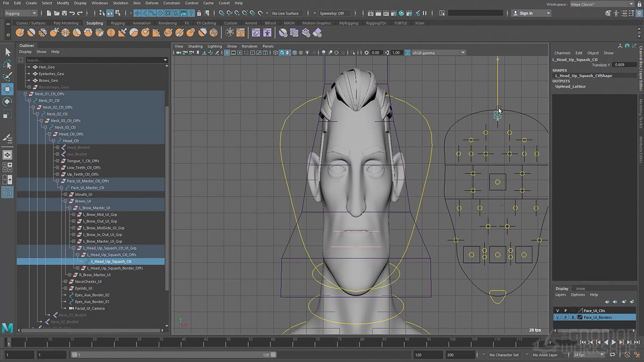Create a new layer from selected icon

tap(631, 302)
